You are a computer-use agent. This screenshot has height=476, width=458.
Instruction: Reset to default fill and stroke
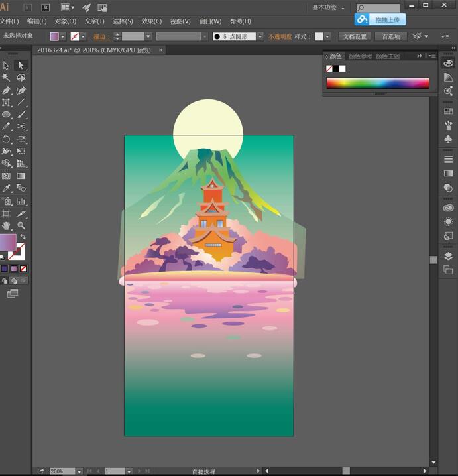(x=3, y=257)
